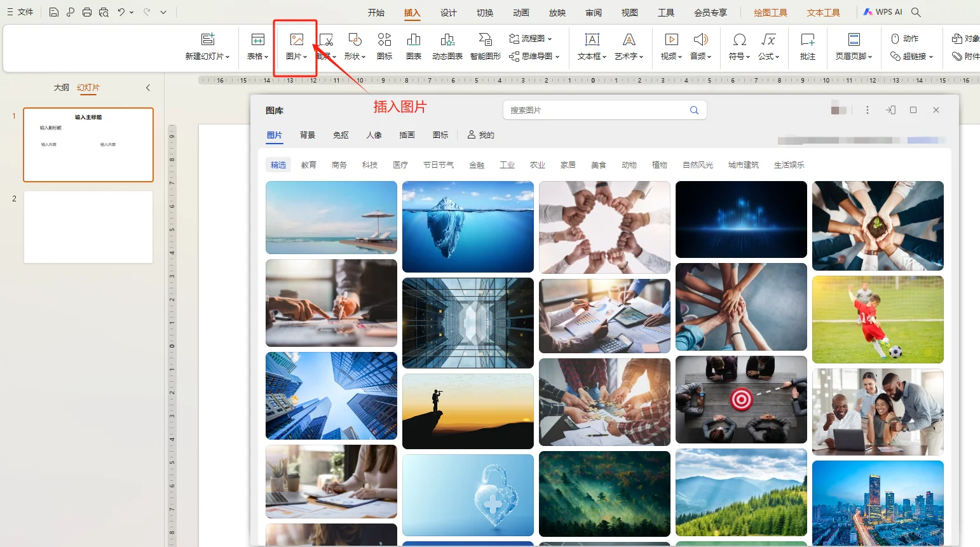Add a comment with 批注
Image resolution: width=980 pixels, height=547 pixels.
pyautogui.click(x=808, y=47)
